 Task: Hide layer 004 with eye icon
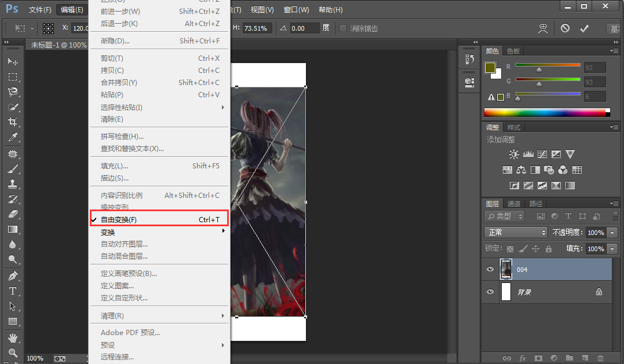pos(490,269)
